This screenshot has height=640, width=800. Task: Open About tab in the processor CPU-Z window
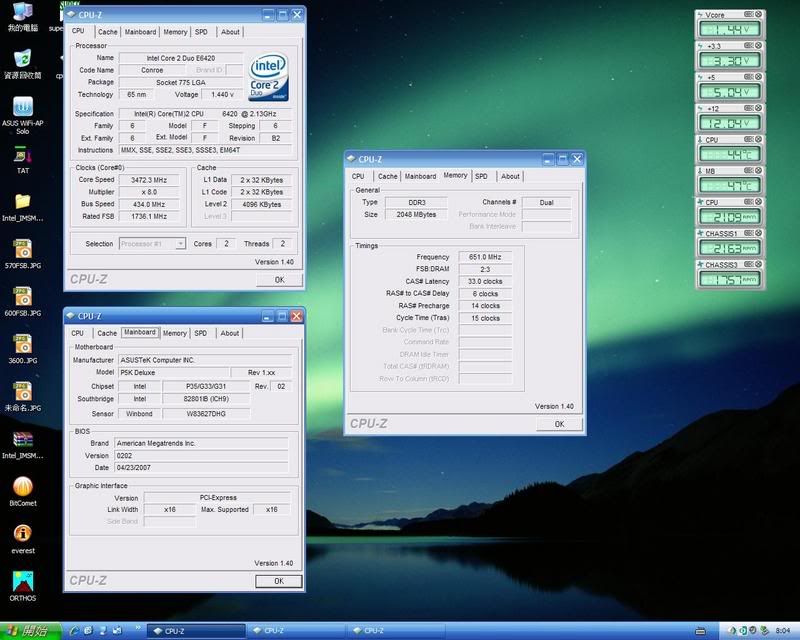[230, 32]
